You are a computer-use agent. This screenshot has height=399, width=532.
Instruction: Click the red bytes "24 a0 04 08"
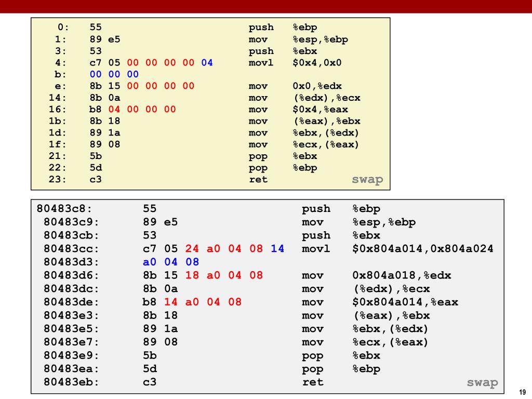click(x=224, y=249)
